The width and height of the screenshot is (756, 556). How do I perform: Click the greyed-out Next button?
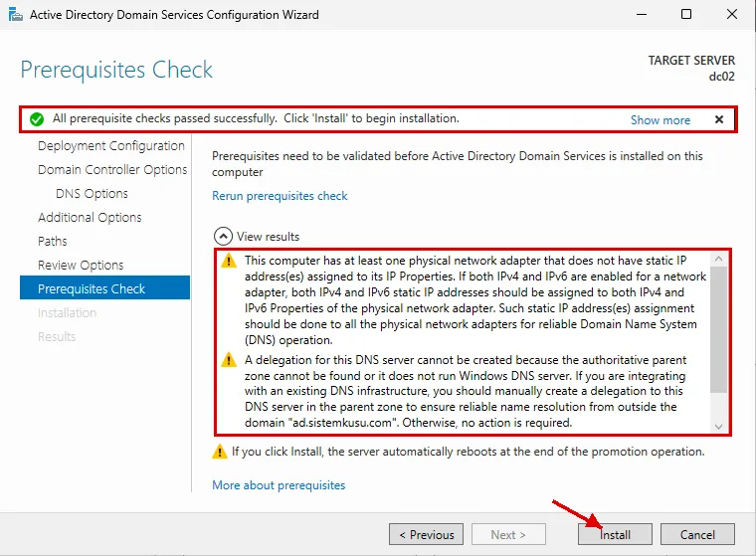click(x=508, y=534)
